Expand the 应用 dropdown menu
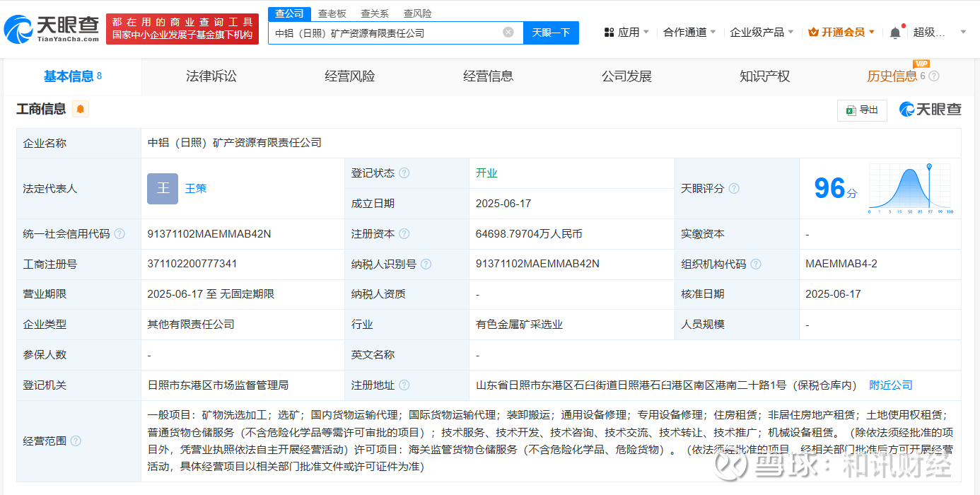This screenshot has height=495, width=980. pyautogui.click(x=626, y=33)
